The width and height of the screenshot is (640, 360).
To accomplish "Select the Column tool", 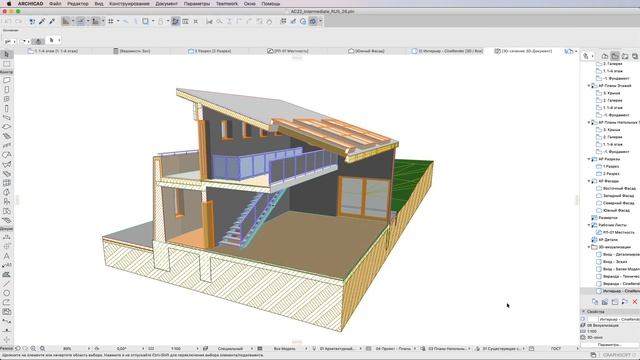I will [x=7, y=108].
